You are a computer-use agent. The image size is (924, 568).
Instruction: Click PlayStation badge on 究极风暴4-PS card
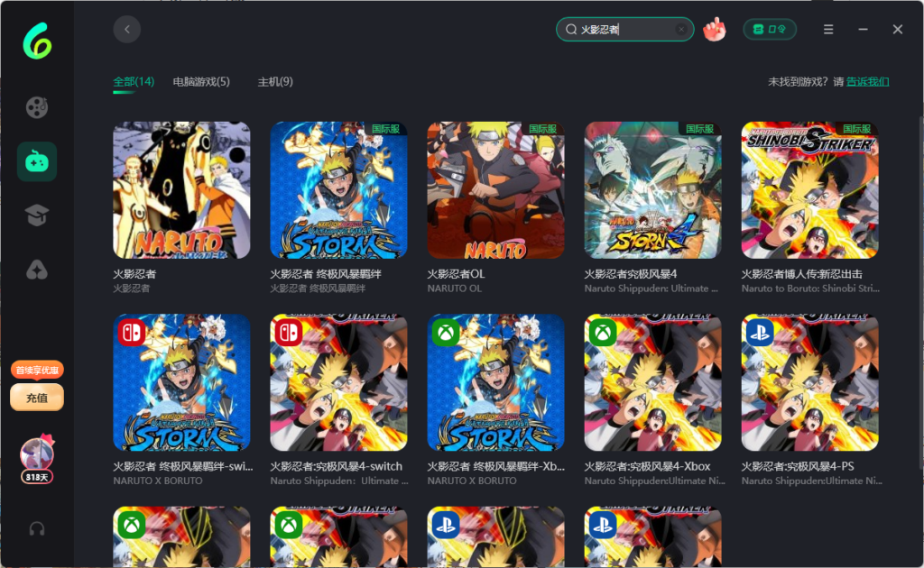760,334
